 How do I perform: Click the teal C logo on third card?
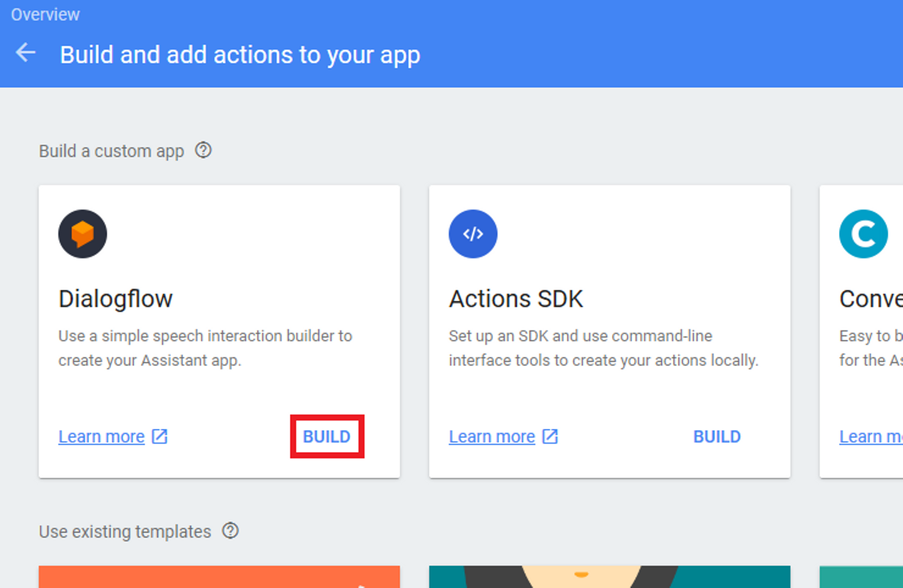(x=863, y=234)
